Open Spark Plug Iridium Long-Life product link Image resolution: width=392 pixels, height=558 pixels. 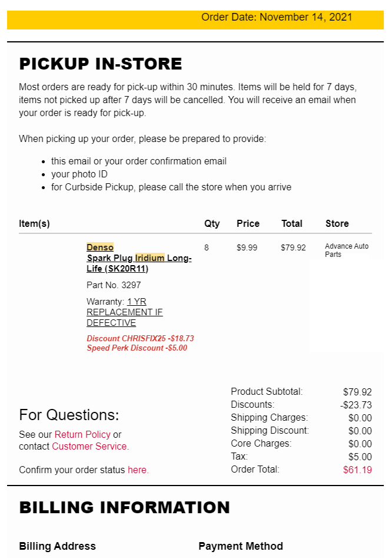139,263
